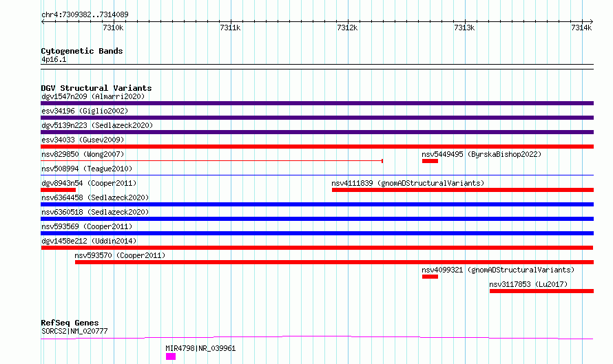Click nsv4099321 (gnomADStructuralVariants) label
613x364 pixels.
(x=498, y=270)
